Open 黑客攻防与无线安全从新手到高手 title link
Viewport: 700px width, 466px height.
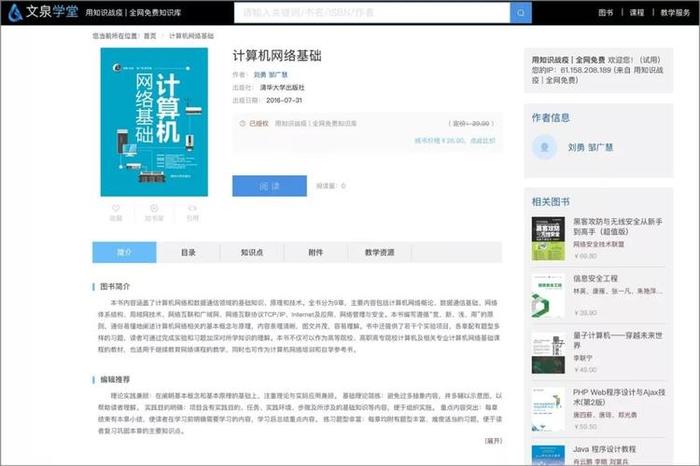coord(618,226)
